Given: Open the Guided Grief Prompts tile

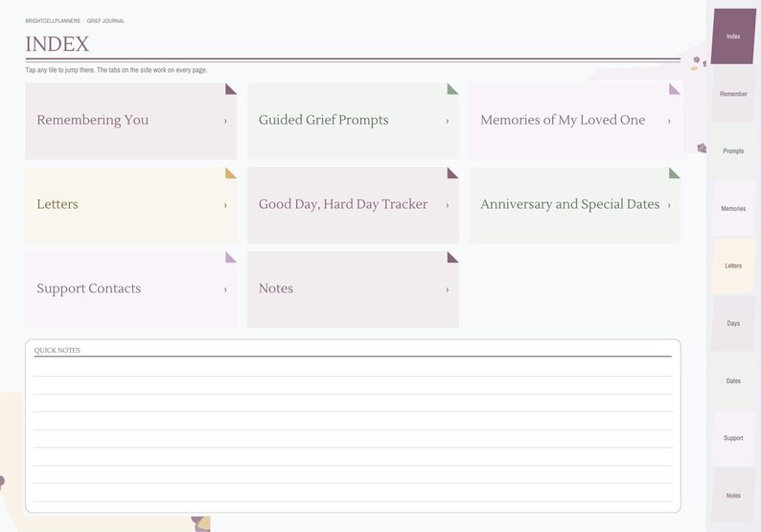Looking at the screenshot, I should [353, 121].
